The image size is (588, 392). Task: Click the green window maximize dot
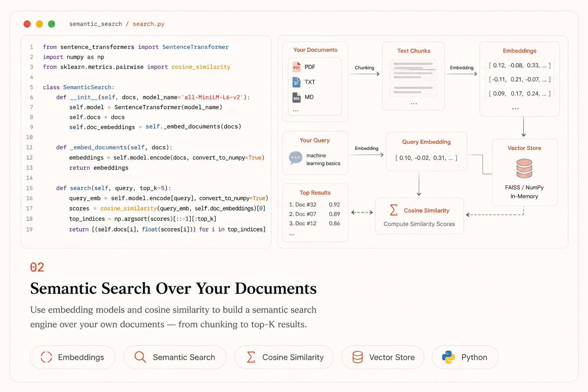(52, 24)
